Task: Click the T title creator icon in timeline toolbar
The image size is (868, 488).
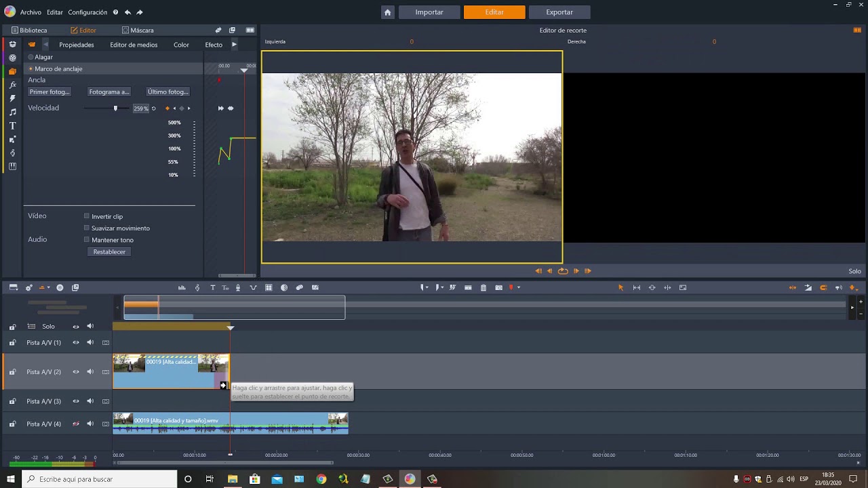Action: coord(212,287)
